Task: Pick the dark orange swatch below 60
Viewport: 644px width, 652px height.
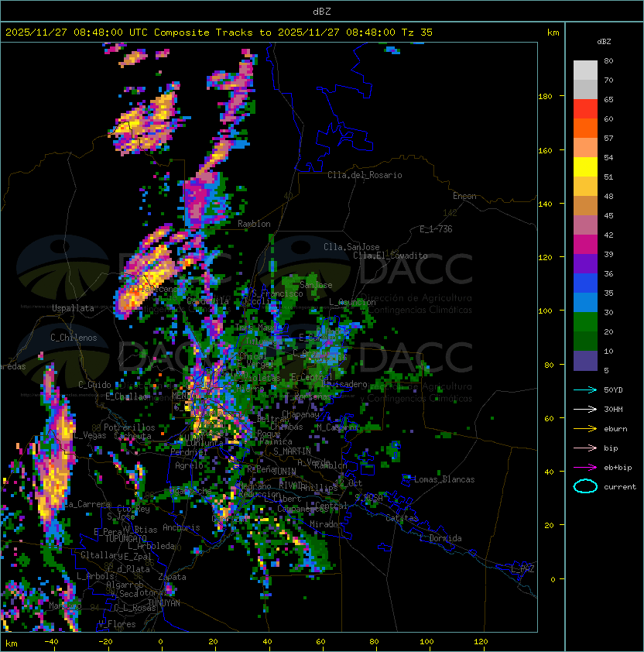Action: [x=585, y=129]
